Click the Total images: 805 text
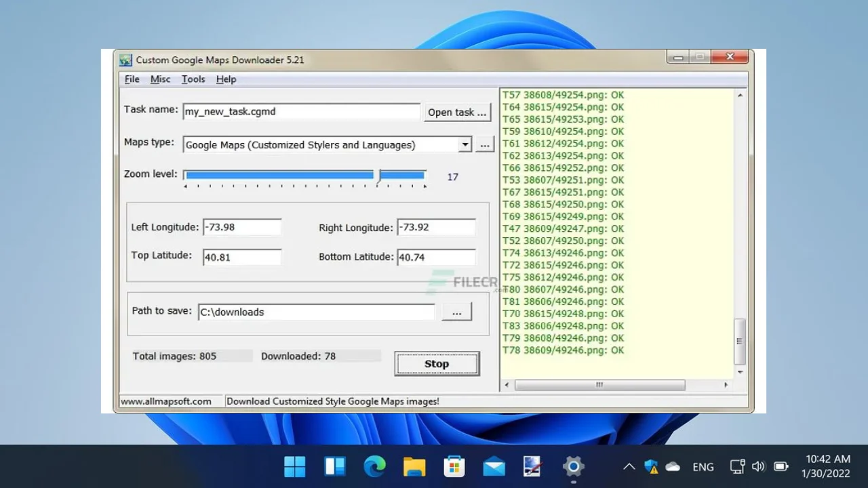 (x=174, y=356)
